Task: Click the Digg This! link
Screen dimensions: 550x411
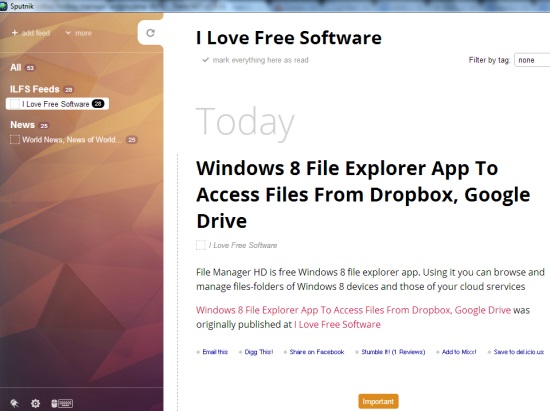Action: (x=259, y=352)
